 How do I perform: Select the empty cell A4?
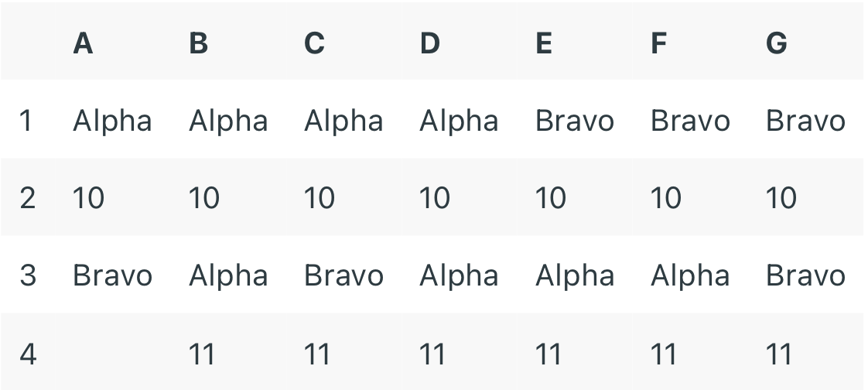pyautogui.click(x=112, y=354)
